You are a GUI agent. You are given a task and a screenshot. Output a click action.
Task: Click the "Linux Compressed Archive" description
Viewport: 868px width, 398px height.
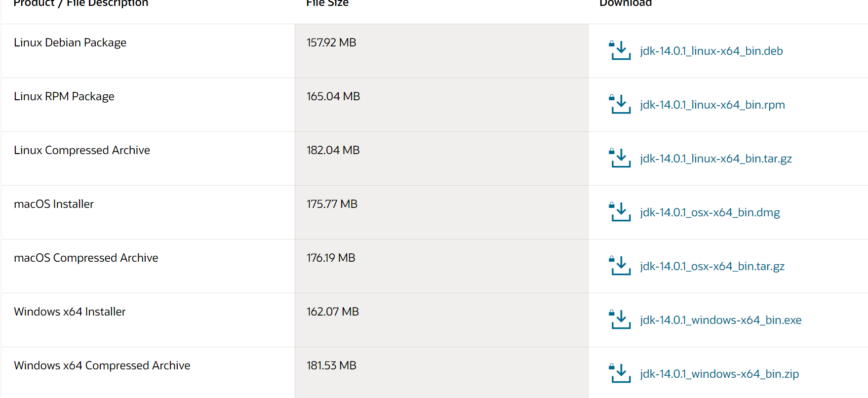click(x=82, y=150)
